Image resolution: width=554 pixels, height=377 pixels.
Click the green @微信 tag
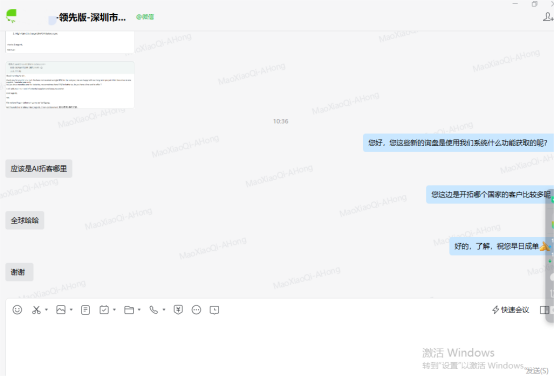click(x=145, y=17)
